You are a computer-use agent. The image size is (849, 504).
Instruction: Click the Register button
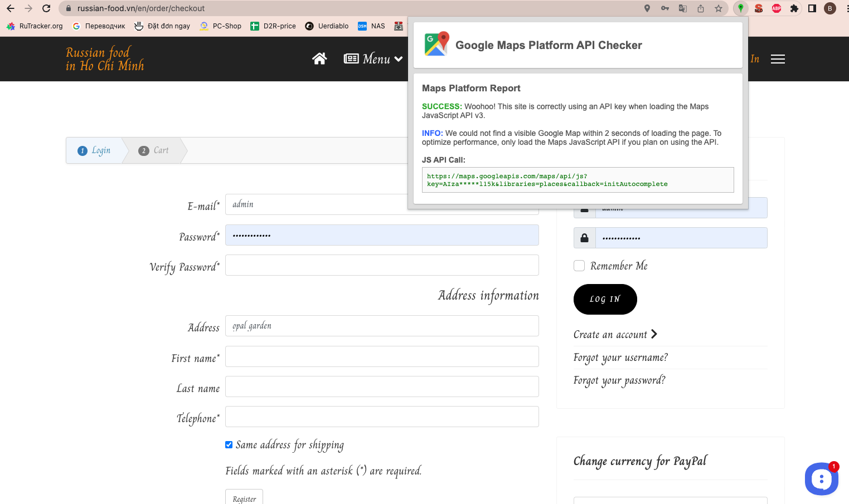tap(244, 498)
